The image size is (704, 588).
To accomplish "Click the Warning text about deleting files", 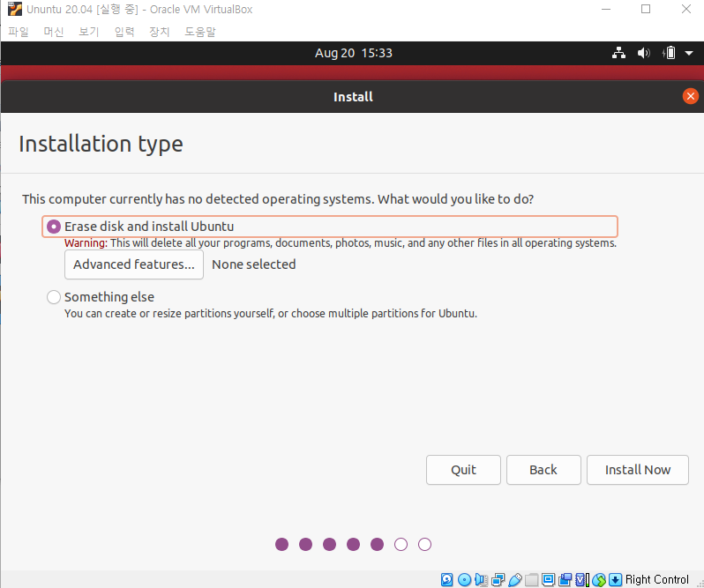I will click(341, 243).
